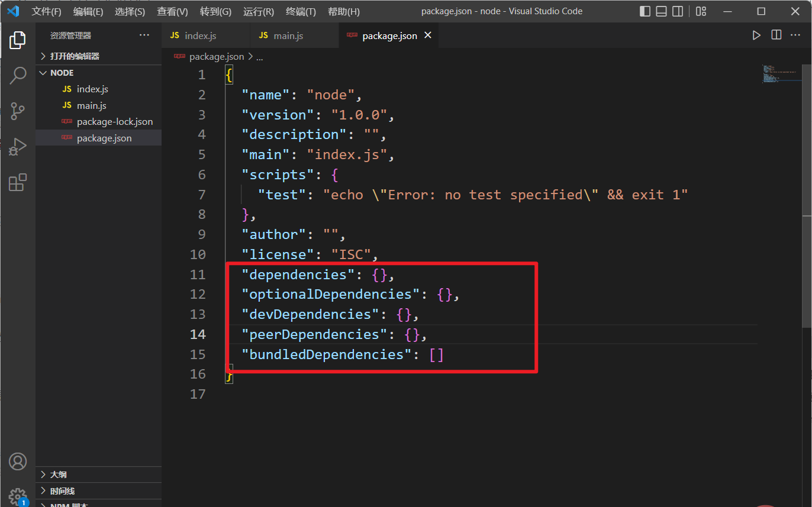This screenshot has width=812, height=507.
Task: Click the JS icon of index.js tab
Action: [x=175, y=35]
